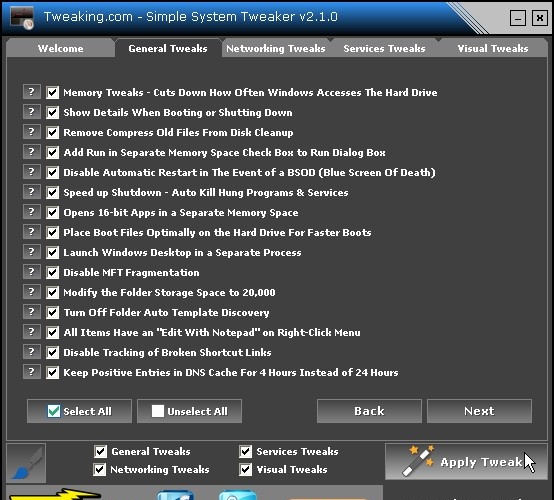This screenshot has width=554, height=500.
Task: Uncheck Keep Positive Entries in DNS Cache
Action: (53, 372)
